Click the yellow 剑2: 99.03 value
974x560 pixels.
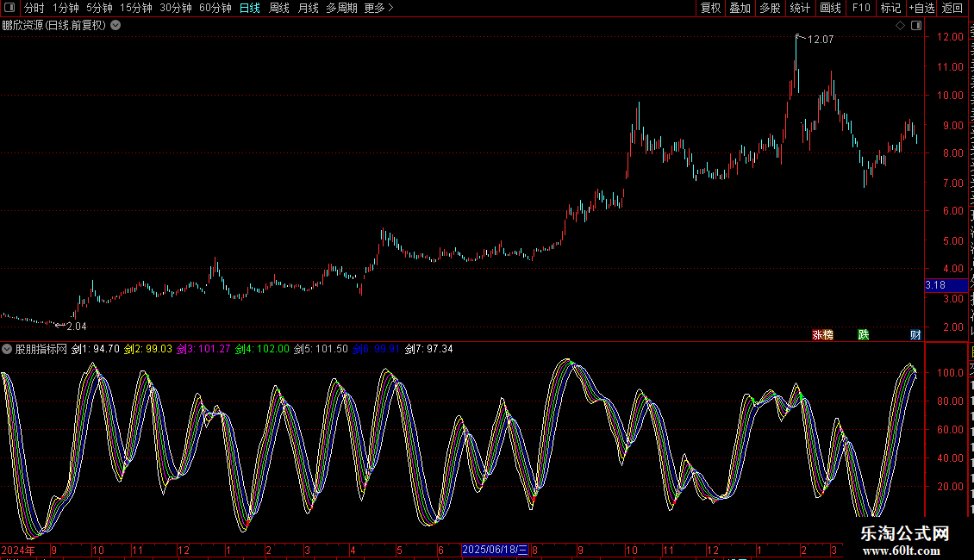148,349
